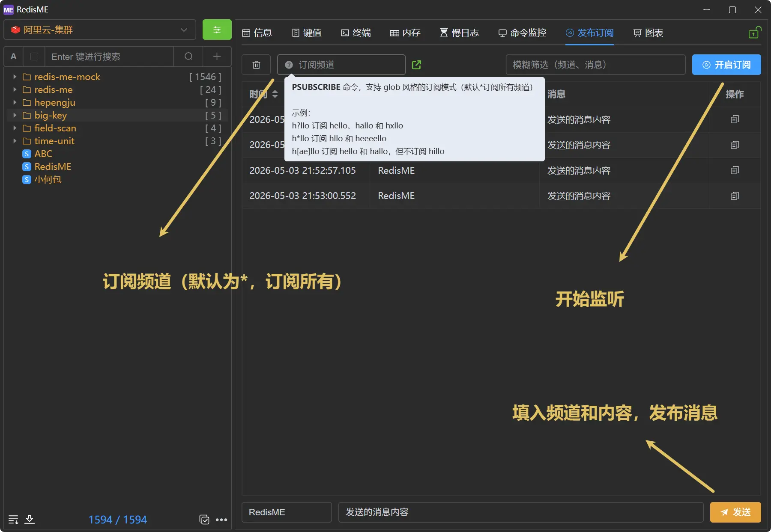Click the [ 1546 ] key count
The width and height of the screenshot is (771, 532).
tap(206, 77)
